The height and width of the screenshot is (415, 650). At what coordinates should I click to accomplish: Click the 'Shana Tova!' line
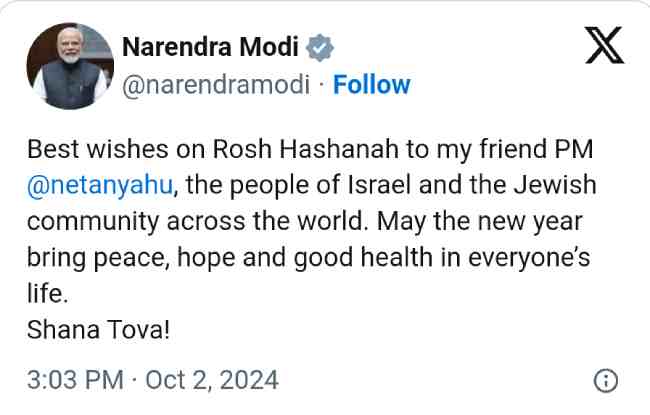(98, 330)
